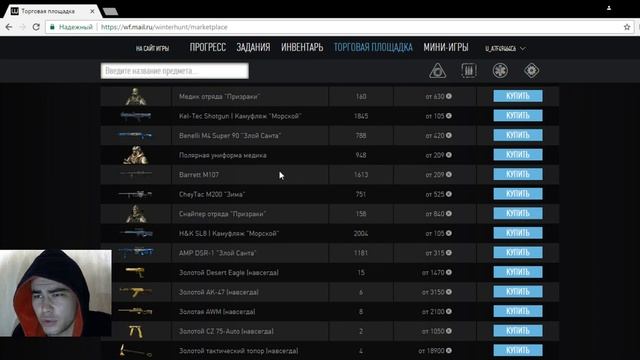Buy the CheyTac M200 Зима
The height and width of the screenshot is (360, 640).
click(x=518, y=194)
